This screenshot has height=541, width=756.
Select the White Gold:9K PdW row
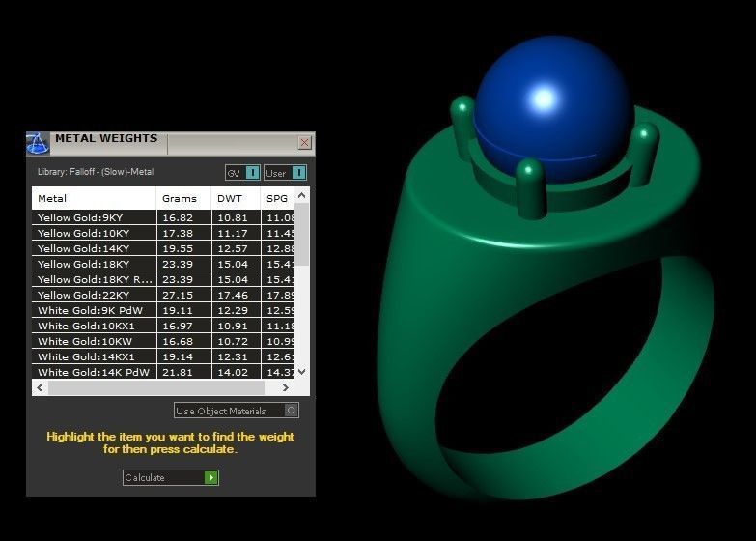[x=163, y=310]
